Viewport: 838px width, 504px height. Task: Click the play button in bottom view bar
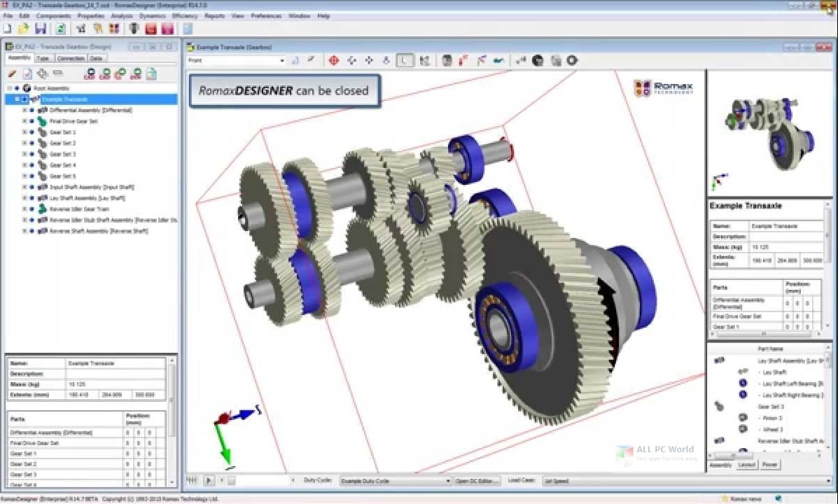tap(209, 480)
